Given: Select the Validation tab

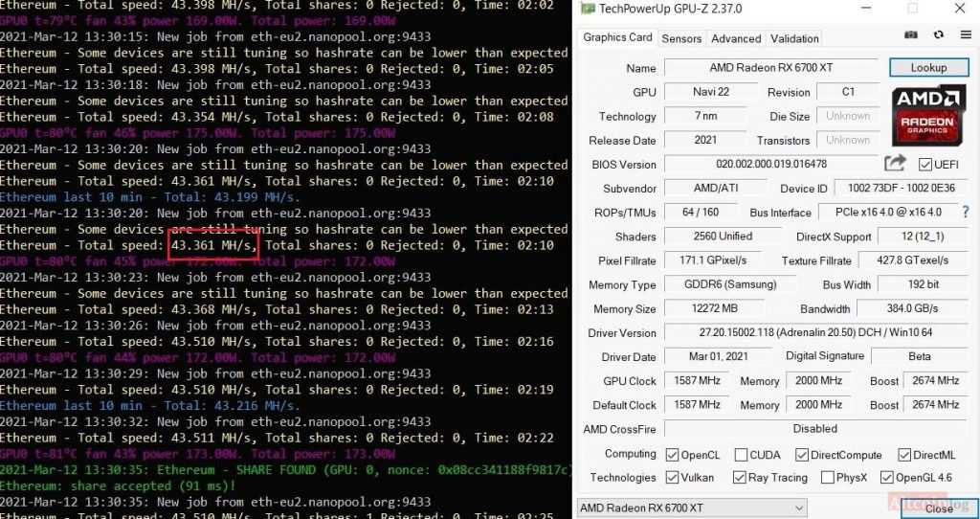Looking at the screenshot, I should pos(794,38).
